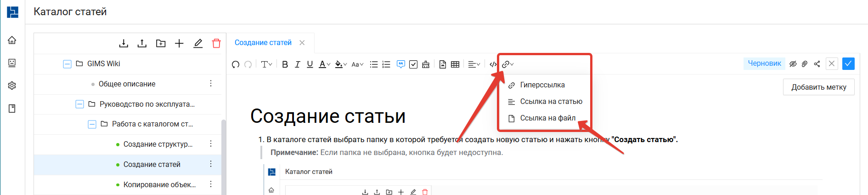Choose 'Ссылка на файл' menu option
868x195 pixels.
[547, 118]
